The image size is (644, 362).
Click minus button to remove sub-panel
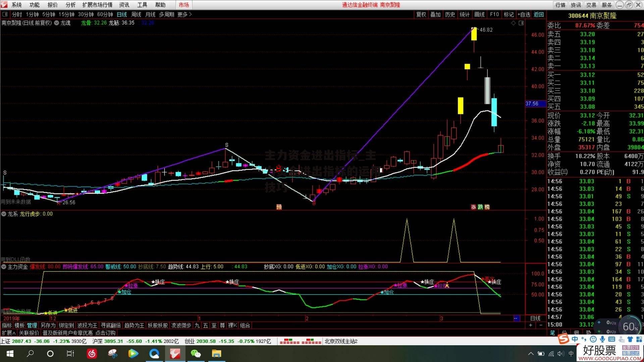click(541, 325)
